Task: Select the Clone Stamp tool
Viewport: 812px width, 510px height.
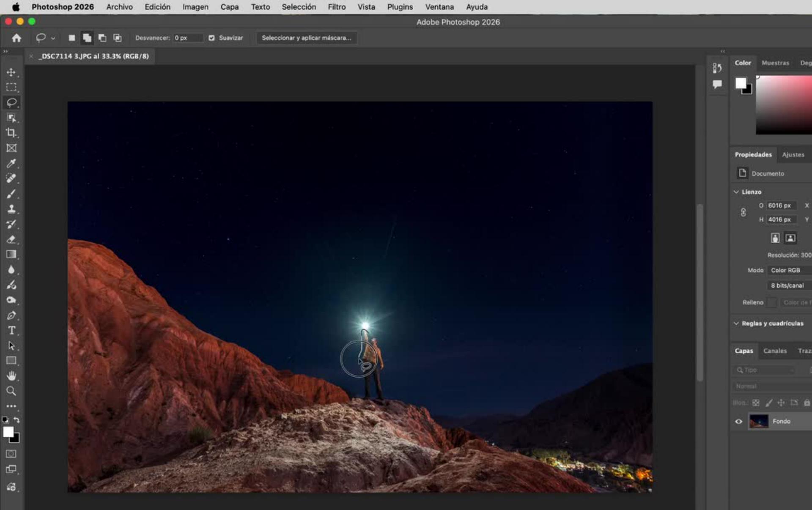Action: click(x=11, y=209)
